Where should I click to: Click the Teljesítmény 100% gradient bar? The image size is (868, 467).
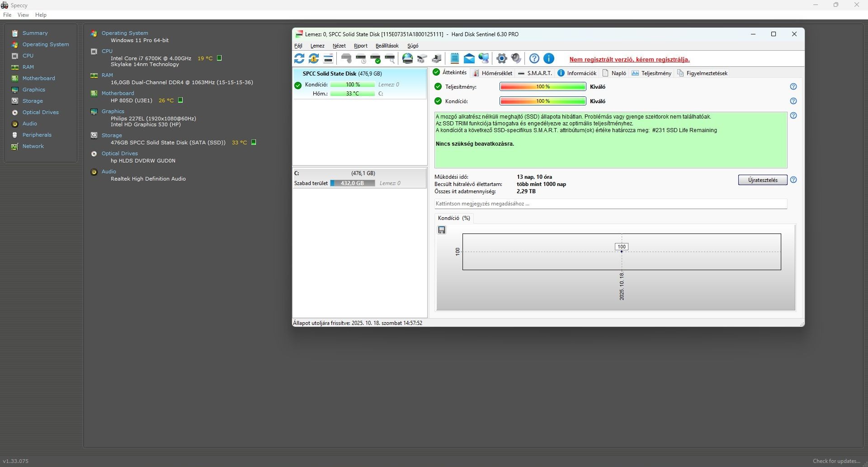pyautogui.click(x=542, y=86)
